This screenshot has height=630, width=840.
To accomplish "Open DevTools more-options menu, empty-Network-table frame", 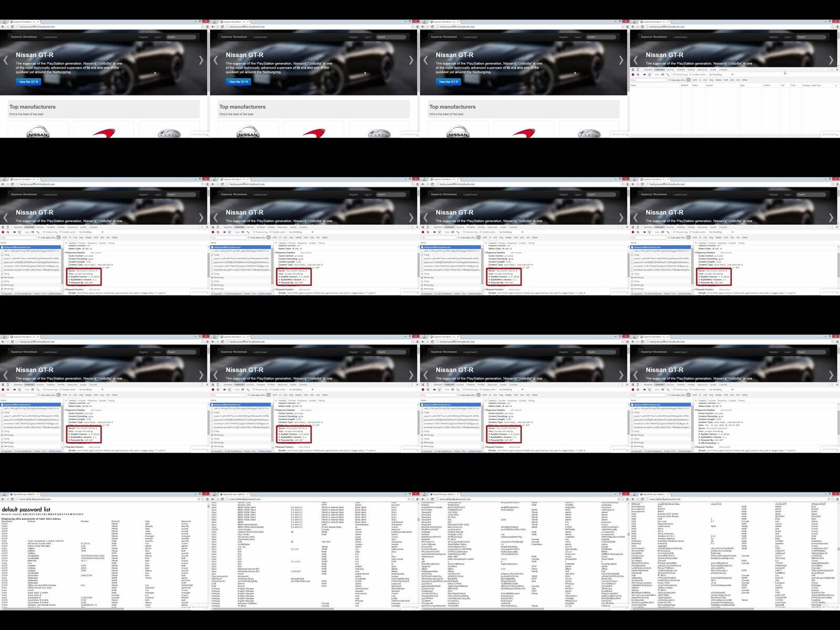I will pyautogui.click(x=832, y=69).
